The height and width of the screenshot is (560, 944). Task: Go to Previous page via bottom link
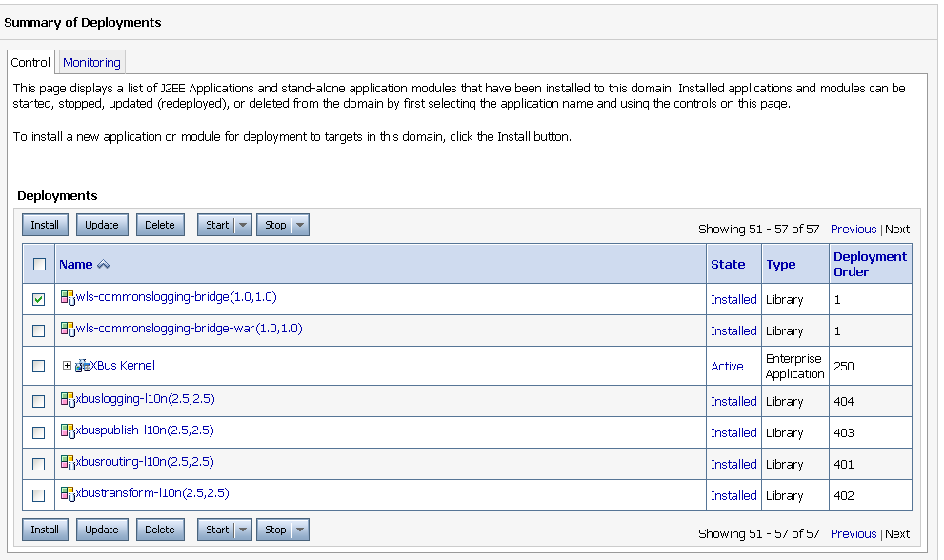(x=854, y=533)
